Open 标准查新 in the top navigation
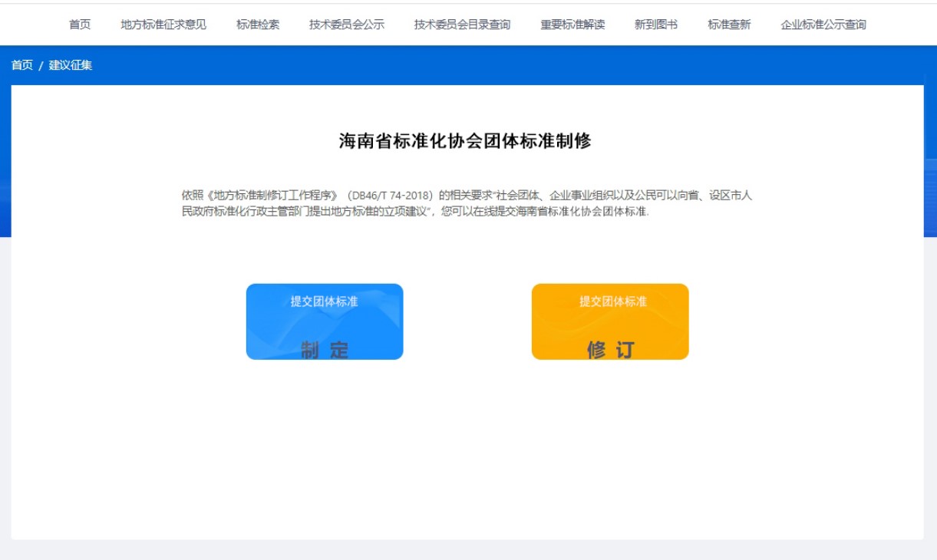This screenshot has width=937, height=560. [x=729, y=25]
